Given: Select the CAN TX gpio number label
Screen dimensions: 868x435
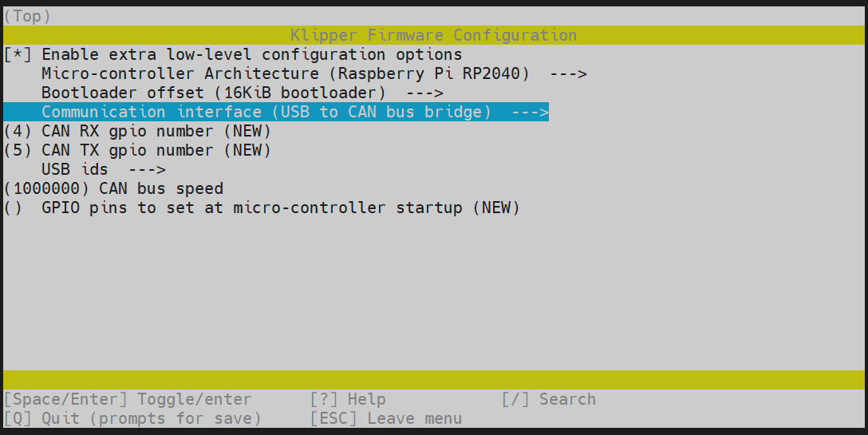Looking at the screenshot, I should (156, 150).
